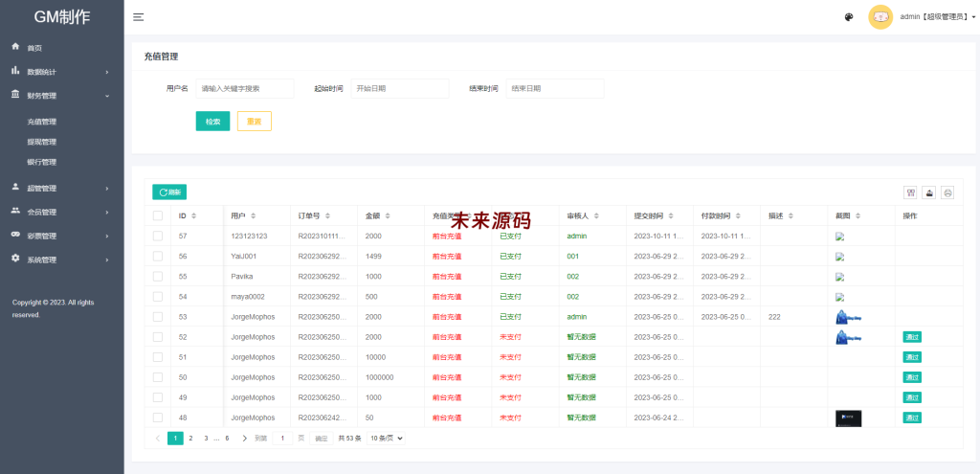The image size is (980, 474).
Task: Collapse the 财务管理 menu chevron
Action: tap(107, 96)
